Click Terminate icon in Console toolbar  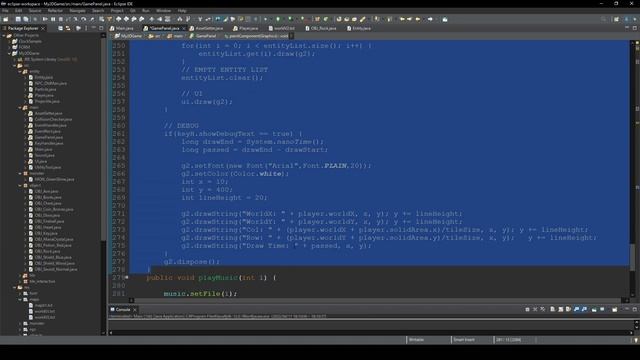527,309
